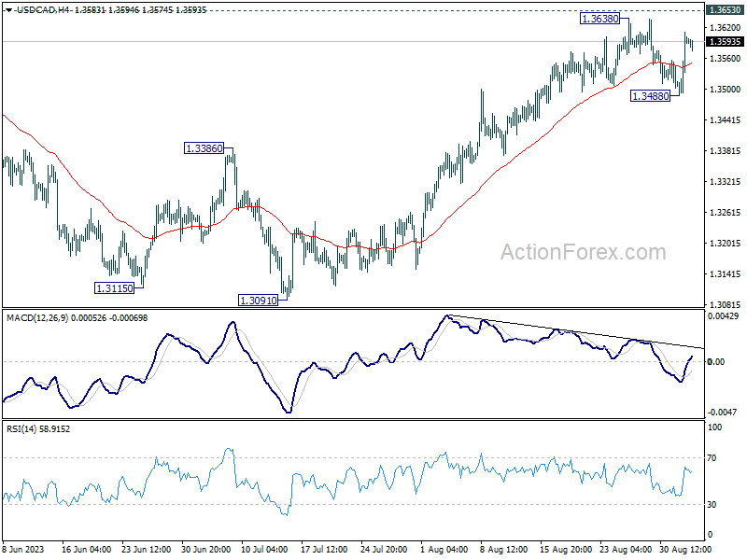Click the 1.31150 low price label
The width and height of the screenshot is (747, 560).
point(114,288)
